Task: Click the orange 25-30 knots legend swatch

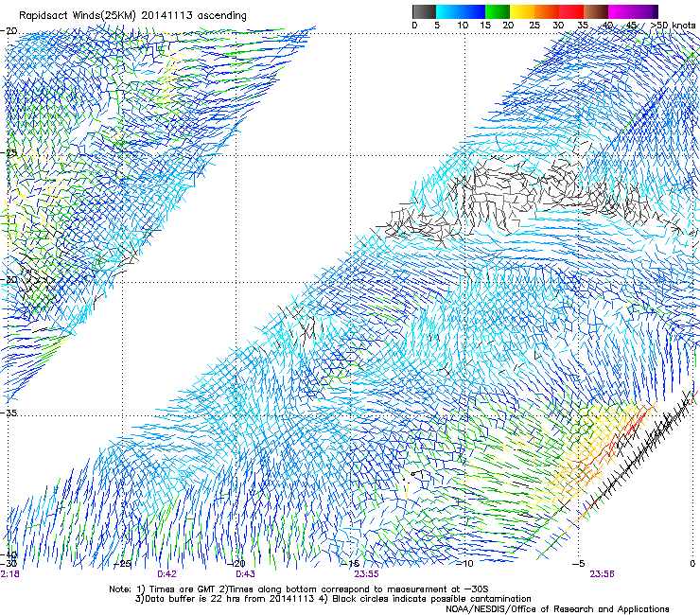Action: 547,11
